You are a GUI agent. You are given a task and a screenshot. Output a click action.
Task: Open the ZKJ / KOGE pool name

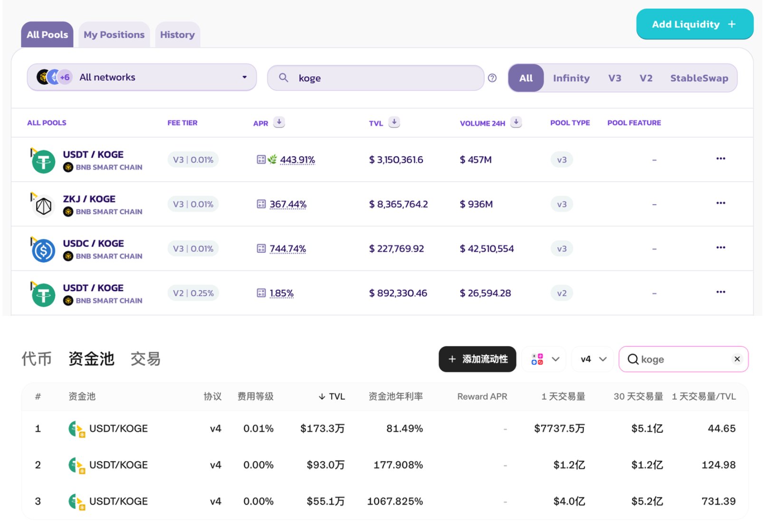[89, 199]
